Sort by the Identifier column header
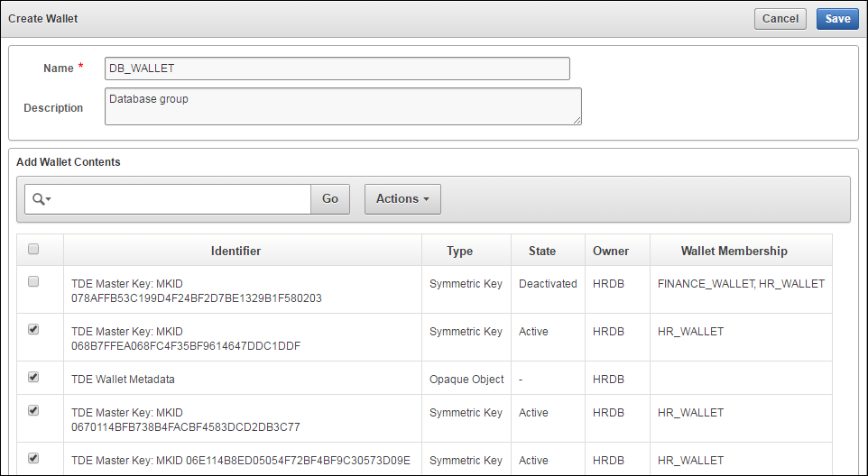 tap(235, 251)
